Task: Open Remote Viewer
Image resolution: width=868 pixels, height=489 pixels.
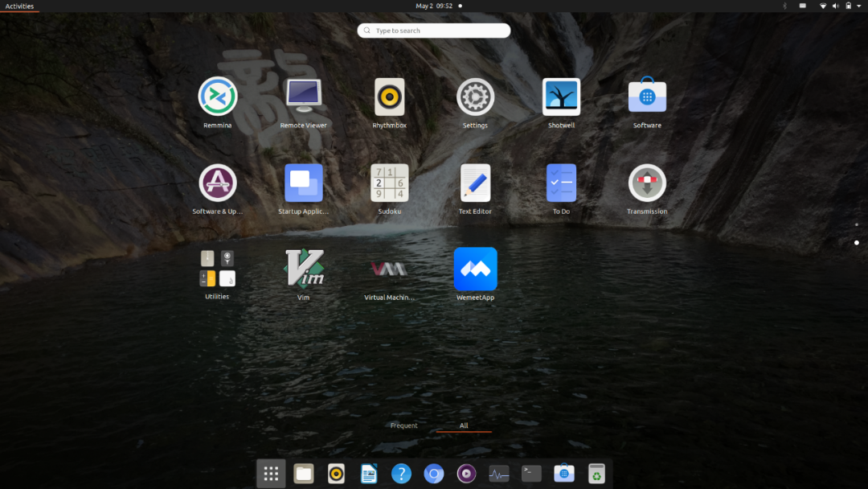Action: tap(303, 102)
